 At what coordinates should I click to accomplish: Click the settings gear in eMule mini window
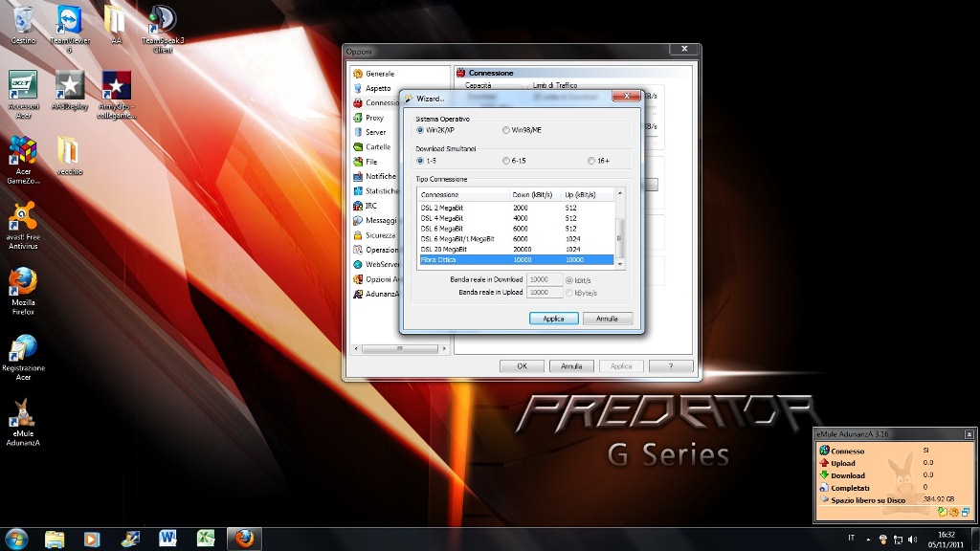[953, 513]
